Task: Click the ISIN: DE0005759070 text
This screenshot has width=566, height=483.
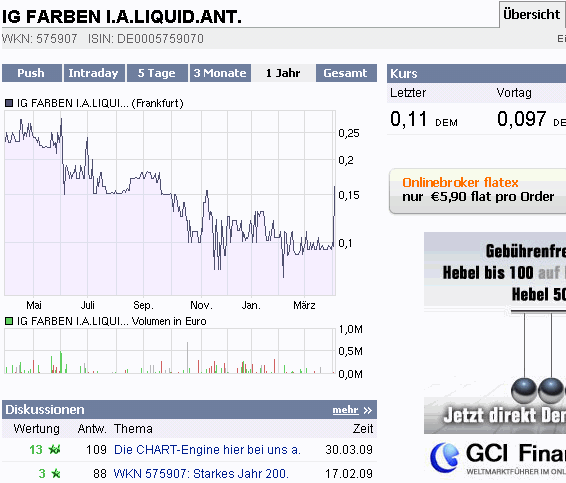Action: (x=146, y=39)
